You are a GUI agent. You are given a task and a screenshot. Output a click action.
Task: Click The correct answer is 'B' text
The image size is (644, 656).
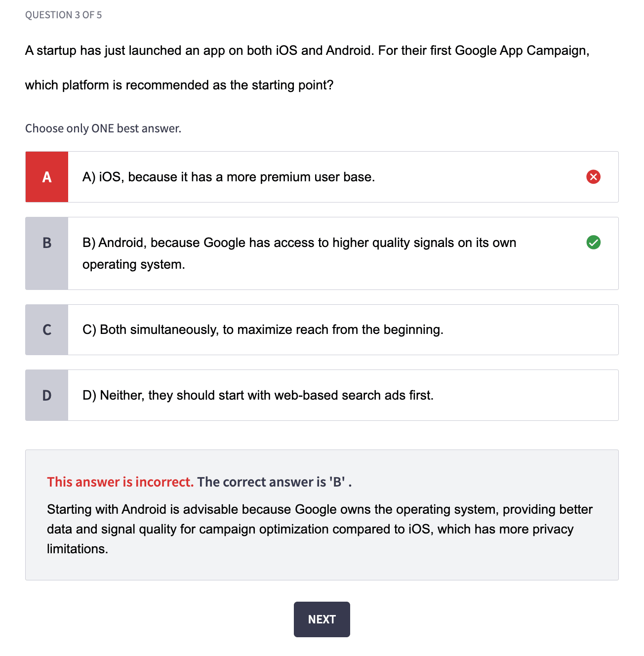[x=275, y=482]
